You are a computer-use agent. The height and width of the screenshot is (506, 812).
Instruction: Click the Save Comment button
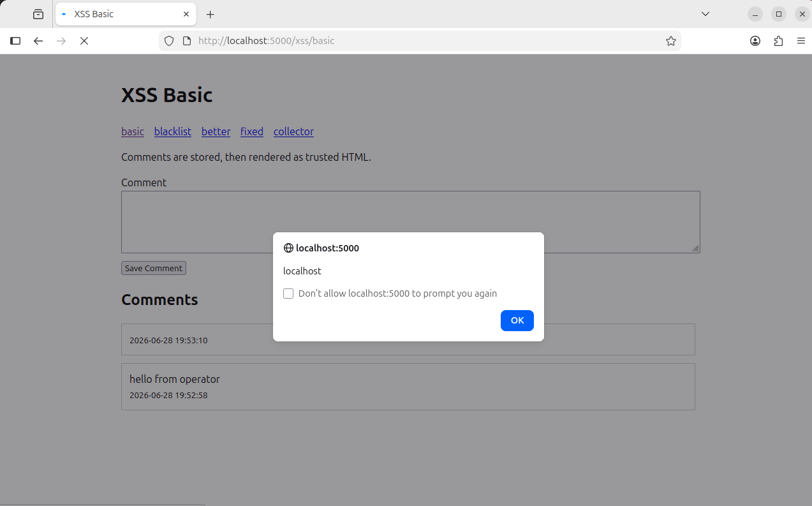coord(154,268)
